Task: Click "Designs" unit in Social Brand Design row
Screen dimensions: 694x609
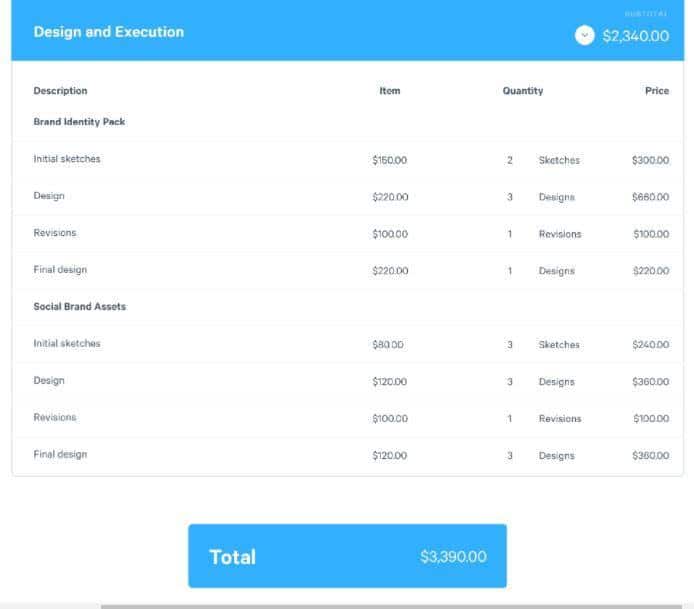Action: (x=556, y=382)
